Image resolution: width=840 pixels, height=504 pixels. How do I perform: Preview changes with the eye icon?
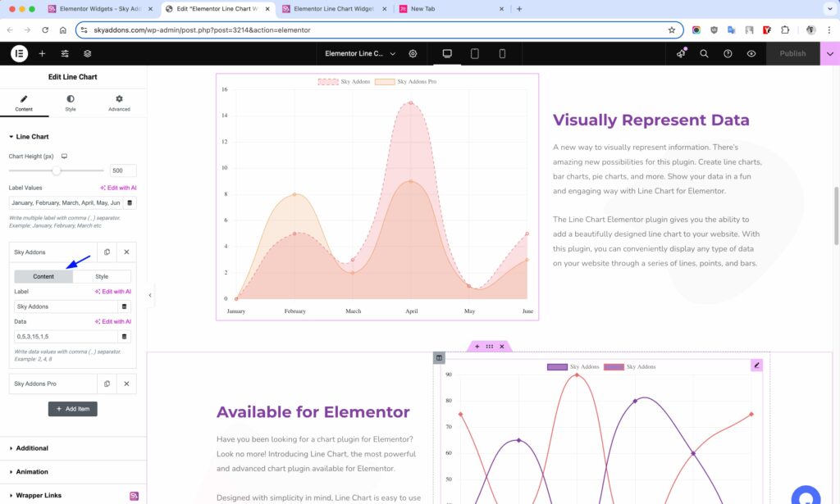pos(751,53)
